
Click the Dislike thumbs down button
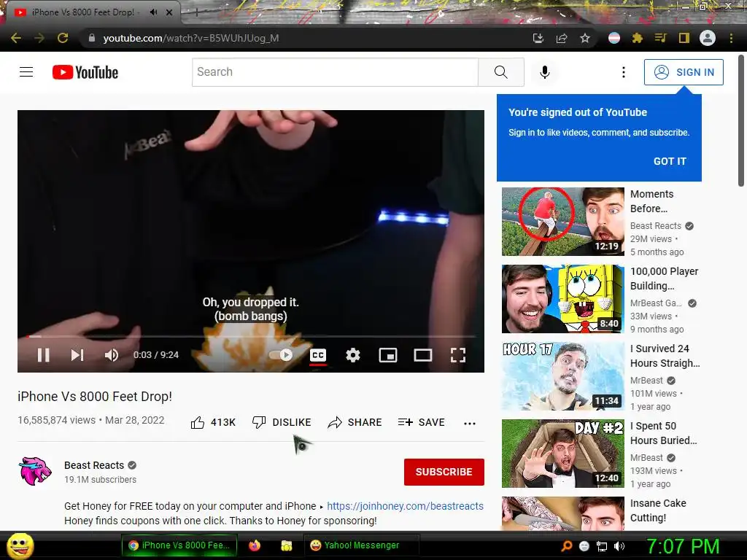pos(282,422)
